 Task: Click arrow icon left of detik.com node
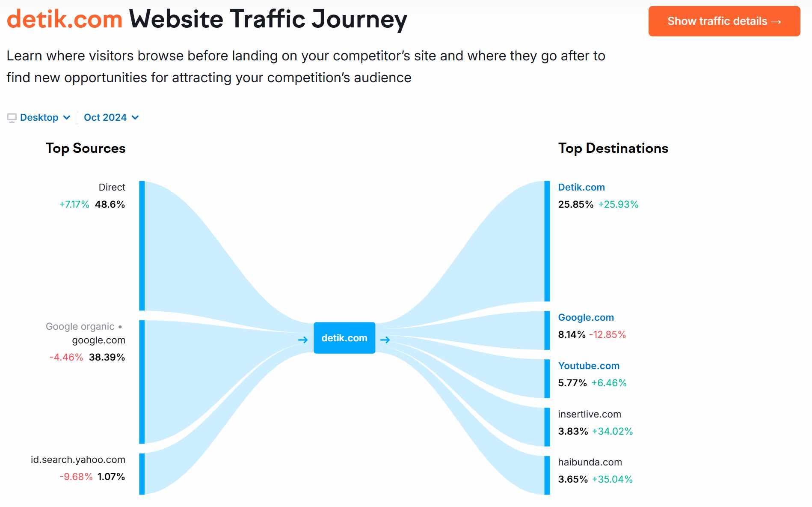pos(303,340)
